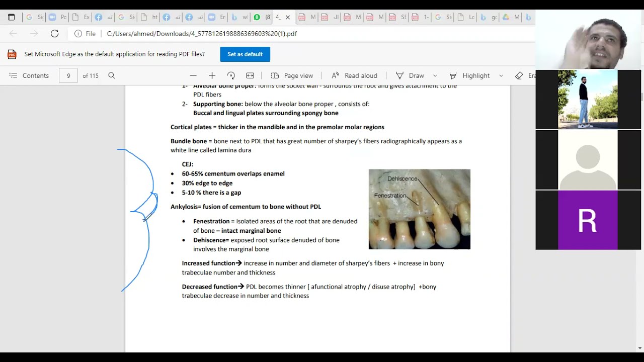
Task: Click the 'Ankylosis=' definition line
Action: click(x=246, y=207)
